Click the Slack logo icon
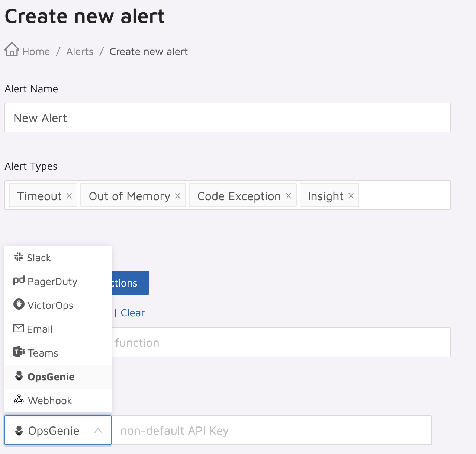 [x=19, y=257]
